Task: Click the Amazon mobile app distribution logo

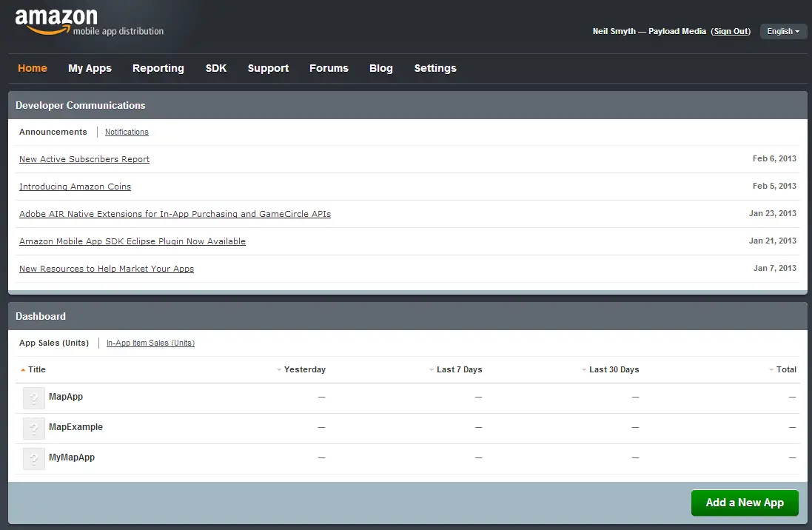Action: tap(89, 22)
